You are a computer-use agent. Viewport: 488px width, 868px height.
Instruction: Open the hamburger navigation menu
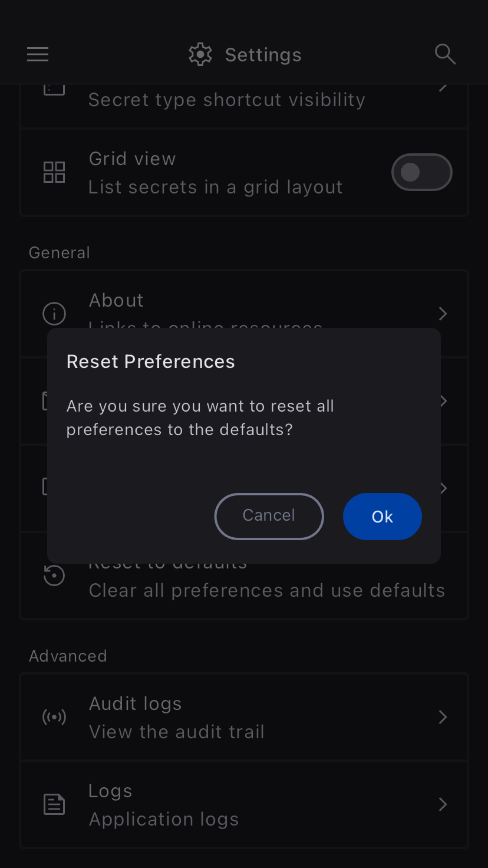(x=38, y=55)
